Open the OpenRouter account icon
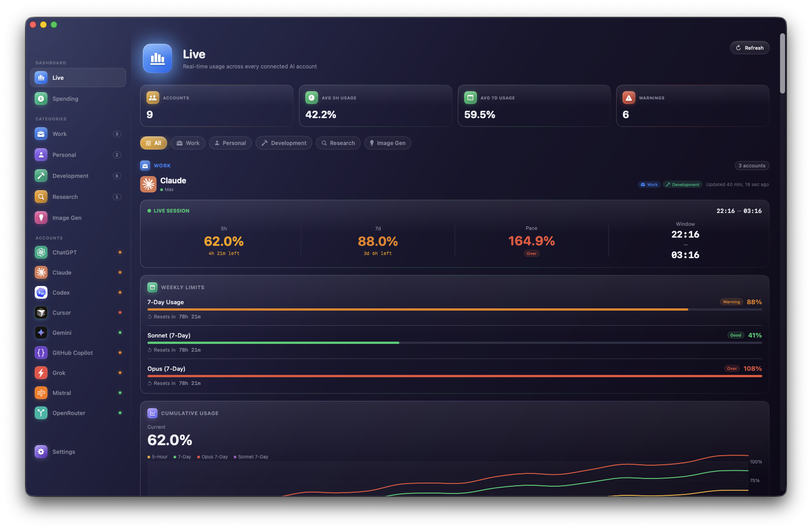 point(41,413)
